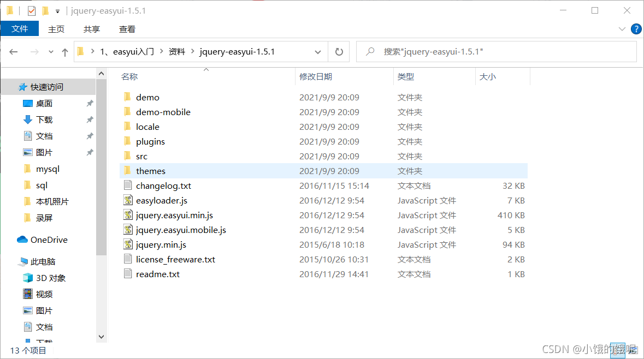Screen dimensions: 644x359
Task: Click the search box for jquery-easyui-1.5.1
Action: pyautogui.click(x=496, y=52)
